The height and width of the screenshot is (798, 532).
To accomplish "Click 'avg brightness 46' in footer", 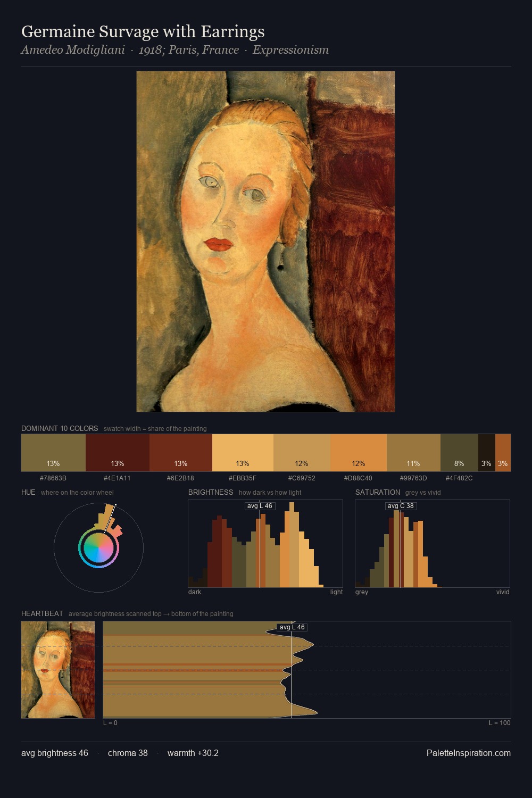I will (55, 753).
